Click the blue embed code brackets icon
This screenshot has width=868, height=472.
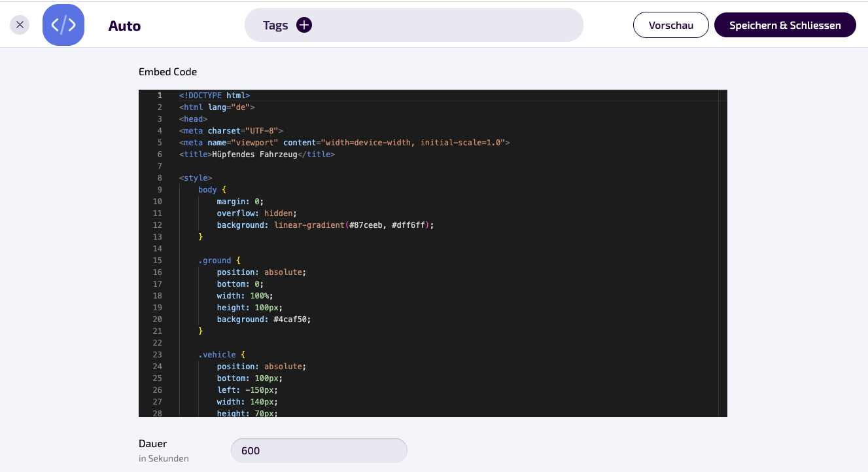(x=63, y=25)
